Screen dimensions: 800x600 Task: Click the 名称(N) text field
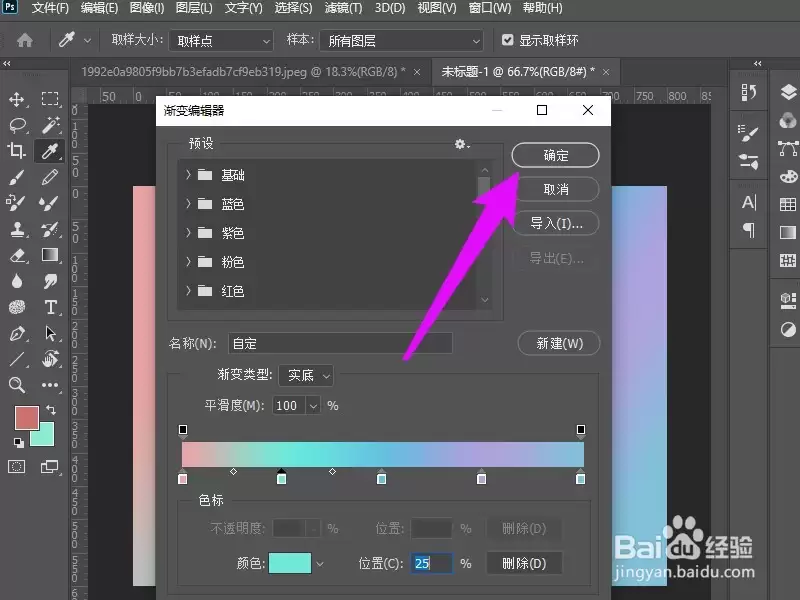coord(340,343)
